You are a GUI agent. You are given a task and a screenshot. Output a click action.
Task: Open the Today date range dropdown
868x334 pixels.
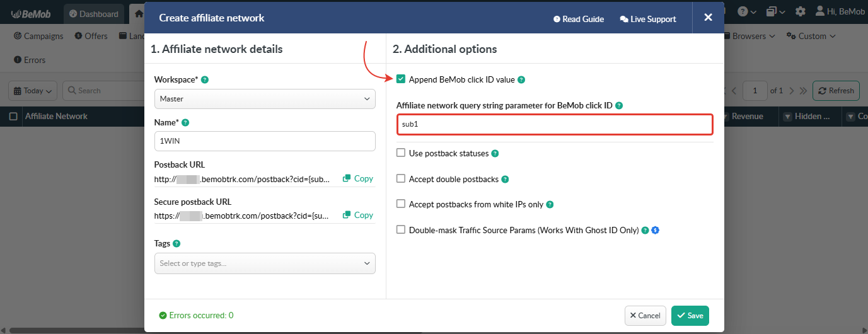(33, 91)
